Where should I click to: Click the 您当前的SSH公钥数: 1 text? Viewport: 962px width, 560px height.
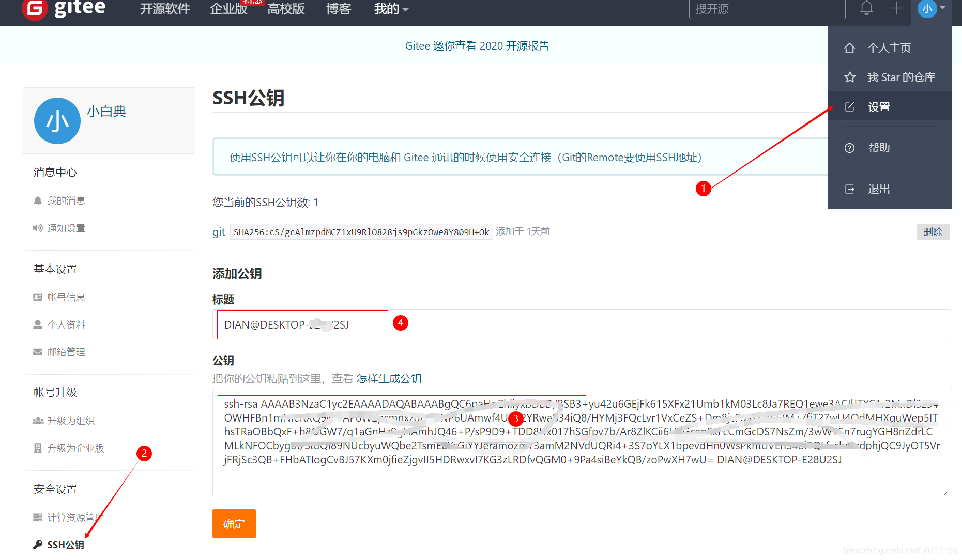[x=265, y=203]
